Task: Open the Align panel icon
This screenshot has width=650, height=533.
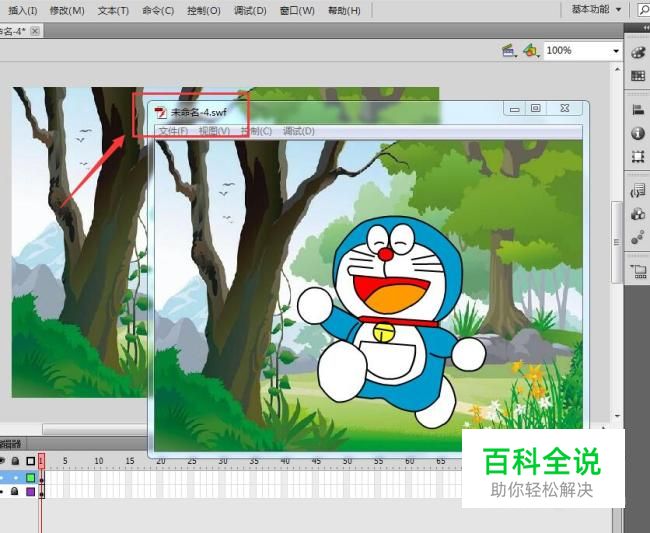Action: 638,110
